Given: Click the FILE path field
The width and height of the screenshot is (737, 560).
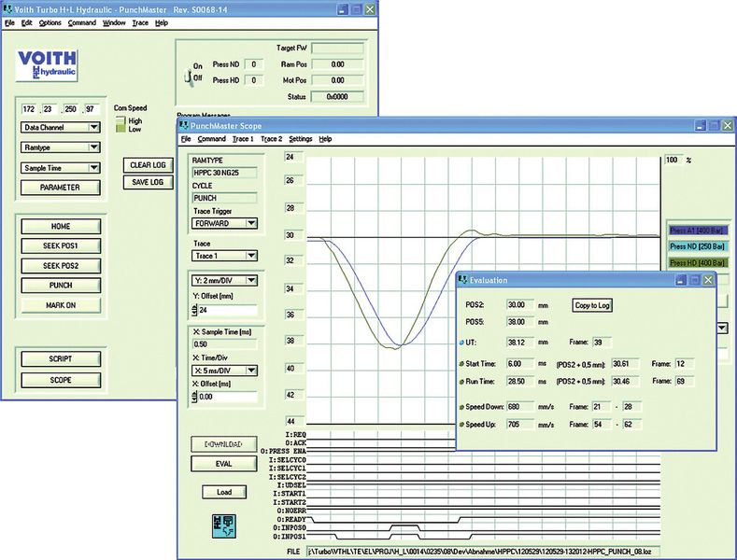Looking at the screenshot, I should click(483, 552).
